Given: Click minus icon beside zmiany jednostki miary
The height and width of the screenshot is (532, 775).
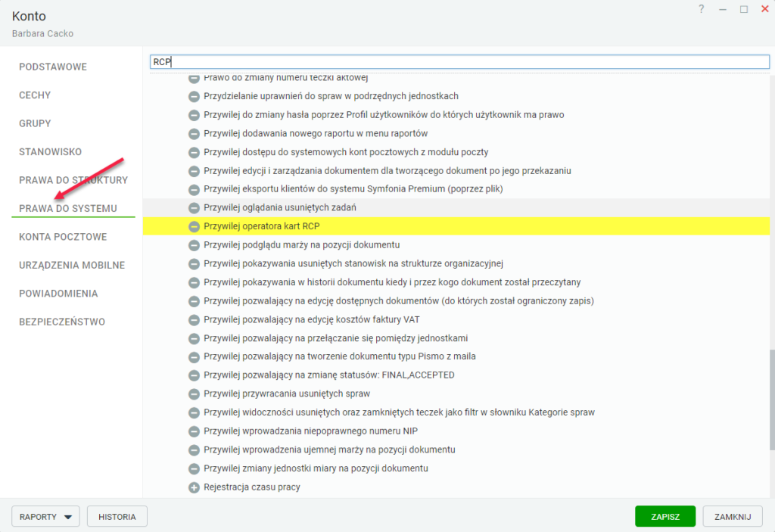Looking at the screenshot, I should coord(194,468).
